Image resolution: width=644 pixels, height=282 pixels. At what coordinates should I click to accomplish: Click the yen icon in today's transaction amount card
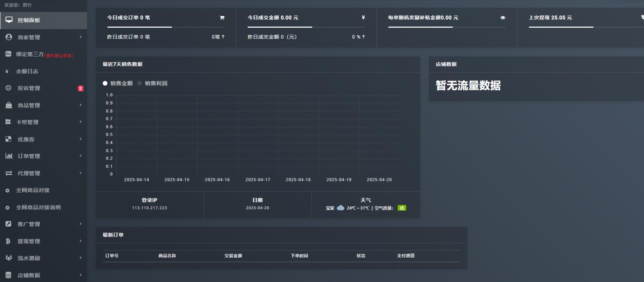tap(363, 17)
